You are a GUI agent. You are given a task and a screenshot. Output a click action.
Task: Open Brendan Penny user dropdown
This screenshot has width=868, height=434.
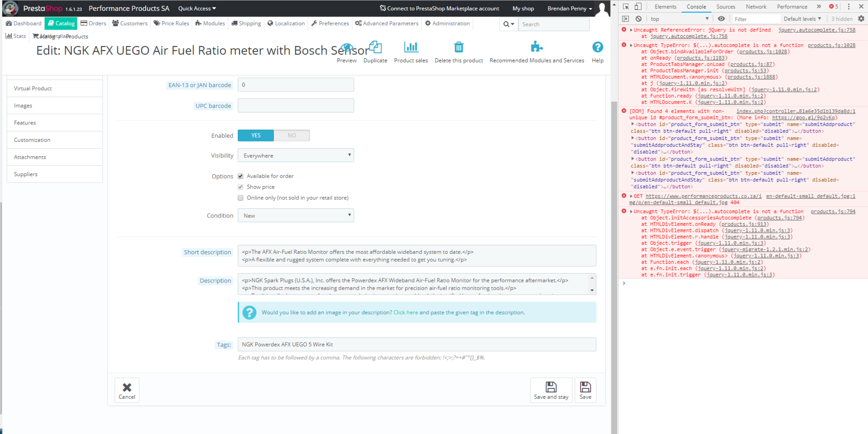(570, 9)
